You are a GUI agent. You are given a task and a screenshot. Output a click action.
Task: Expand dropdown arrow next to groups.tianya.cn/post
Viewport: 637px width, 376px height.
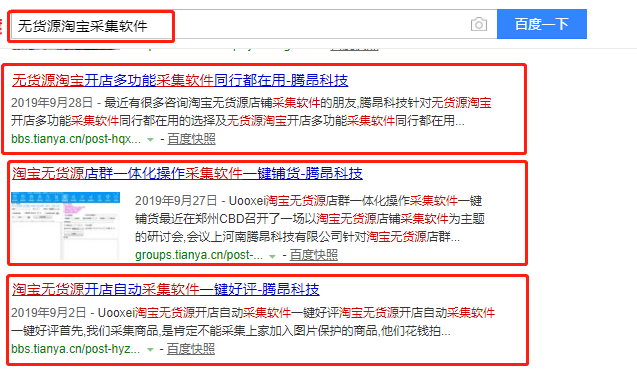click(x=272, y=256)
